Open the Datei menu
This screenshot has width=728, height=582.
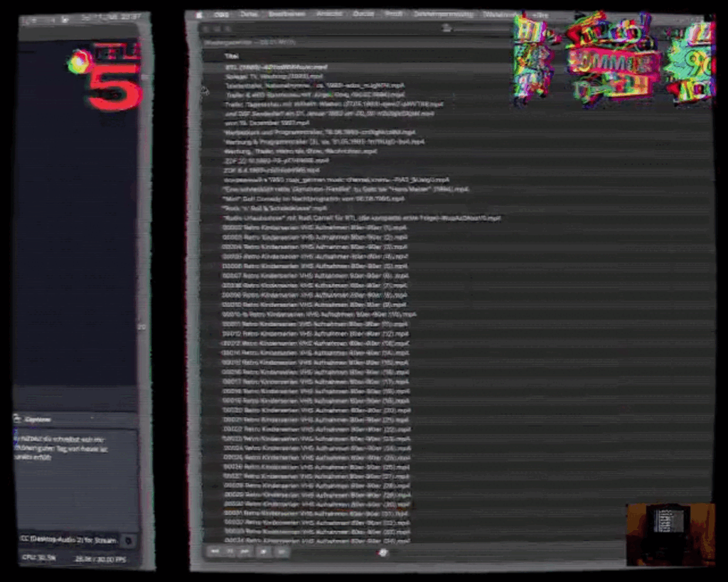pos(250,14)
